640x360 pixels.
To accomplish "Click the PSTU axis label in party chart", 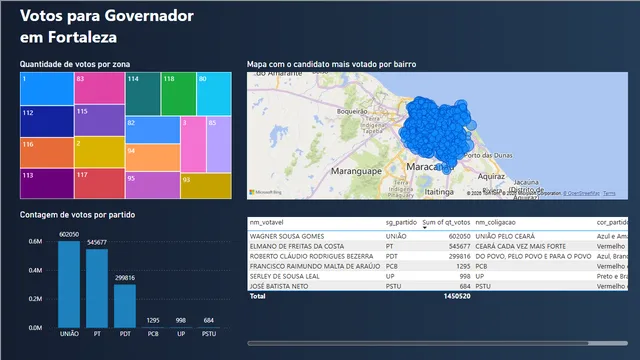I will click(209, 334).
